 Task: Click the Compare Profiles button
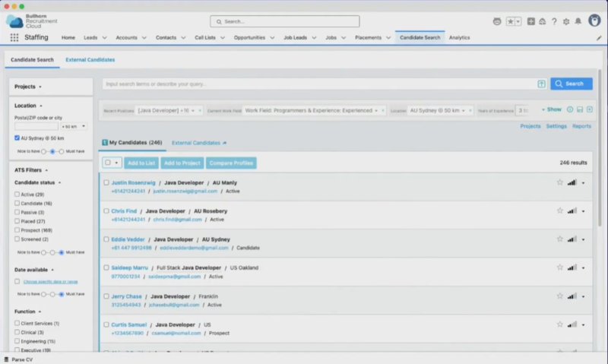coord(231,163)
